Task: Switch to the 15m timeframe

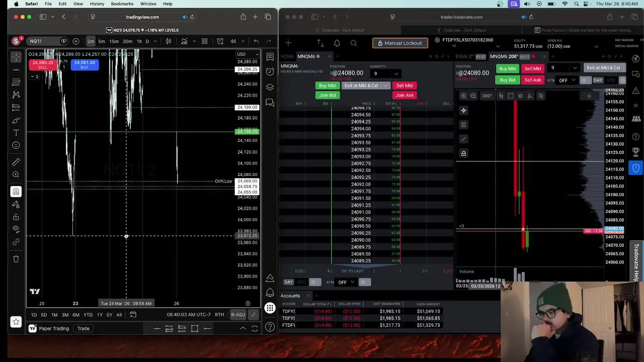Action: [x=114, y=41]
